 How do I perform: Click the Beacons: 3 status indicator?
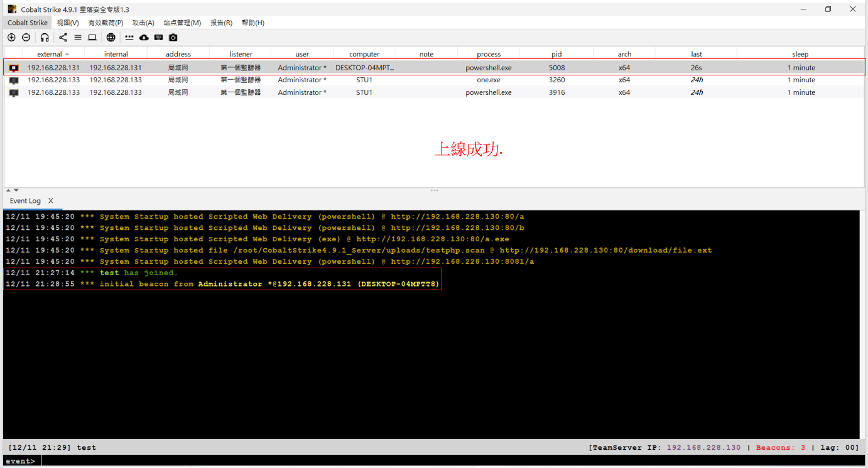pos(781,448)
